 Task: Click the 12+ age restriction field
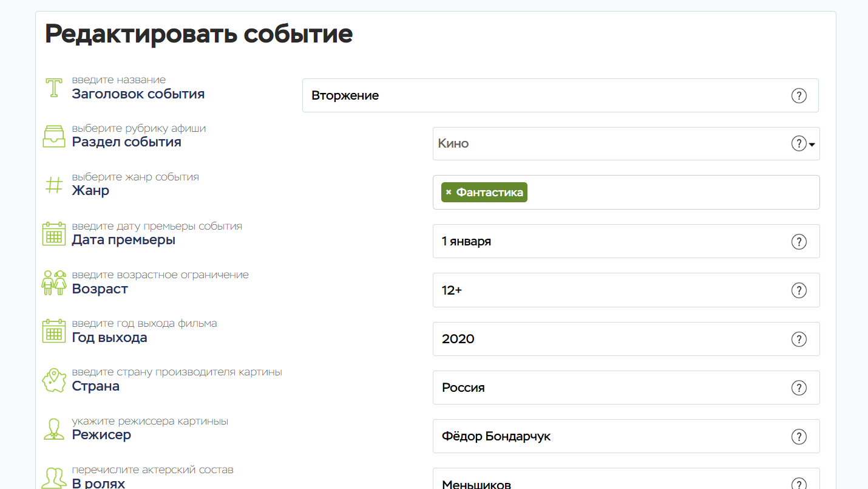(607, 290)
